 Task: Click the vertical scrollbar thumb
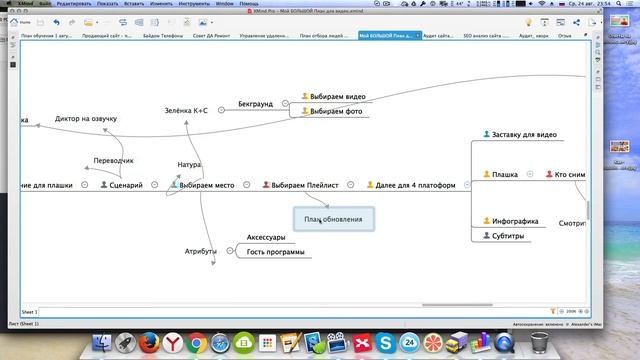click(x=588, y=210)
